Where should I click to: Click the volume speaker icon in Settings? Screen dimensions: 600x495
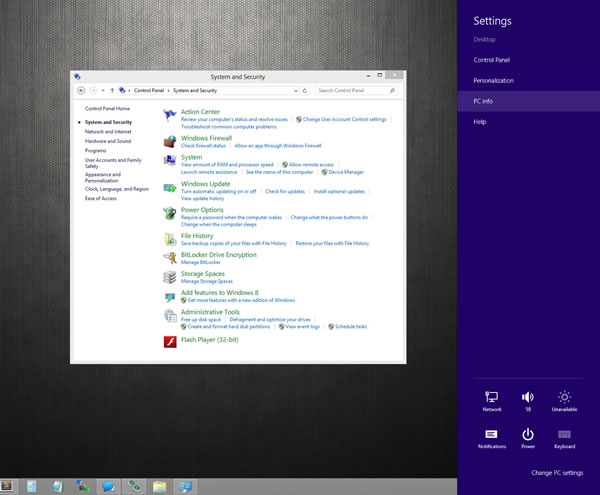coord(528,397)
